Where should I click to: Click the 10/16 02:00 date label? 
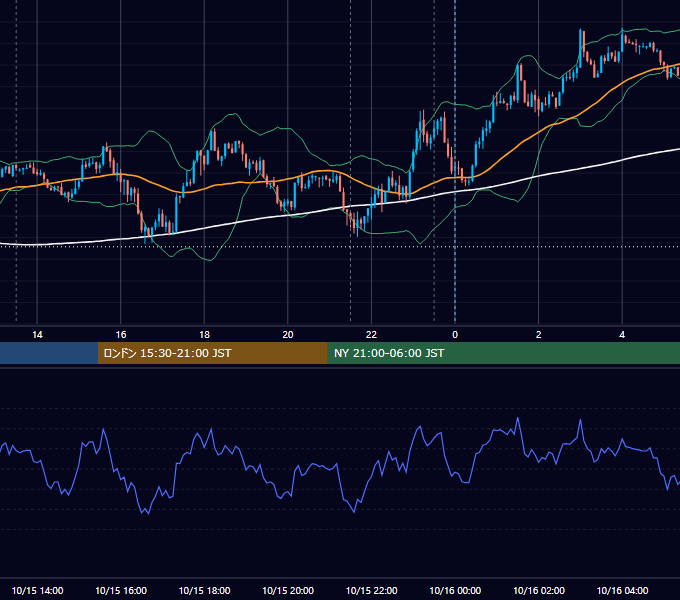(x=539, y=590)
